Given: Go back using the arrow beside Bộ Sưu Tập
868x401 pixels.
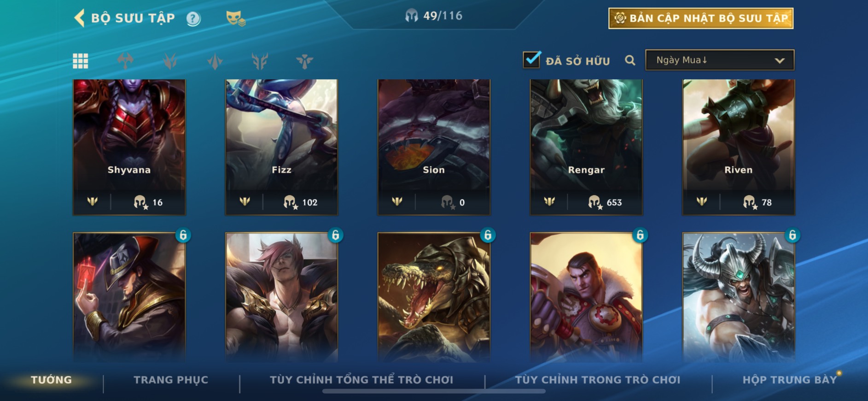Looking at the screenshot, I should (x=79, y=18).
